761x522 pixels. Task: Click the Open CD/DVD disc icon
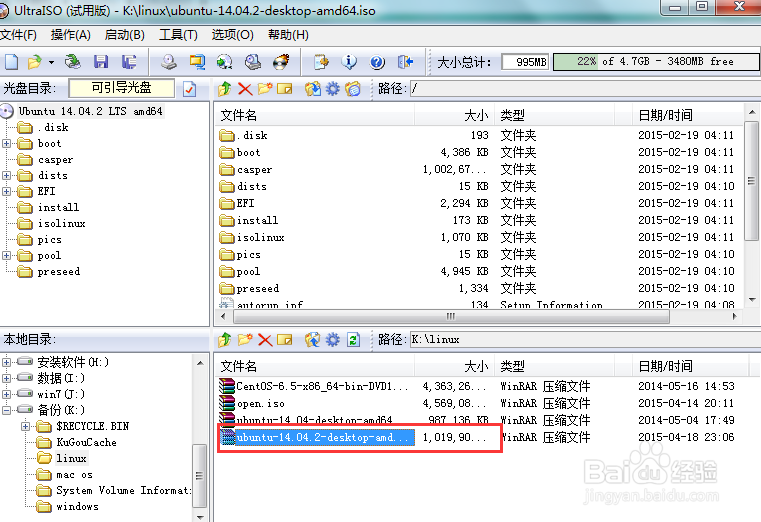[73, 62]
